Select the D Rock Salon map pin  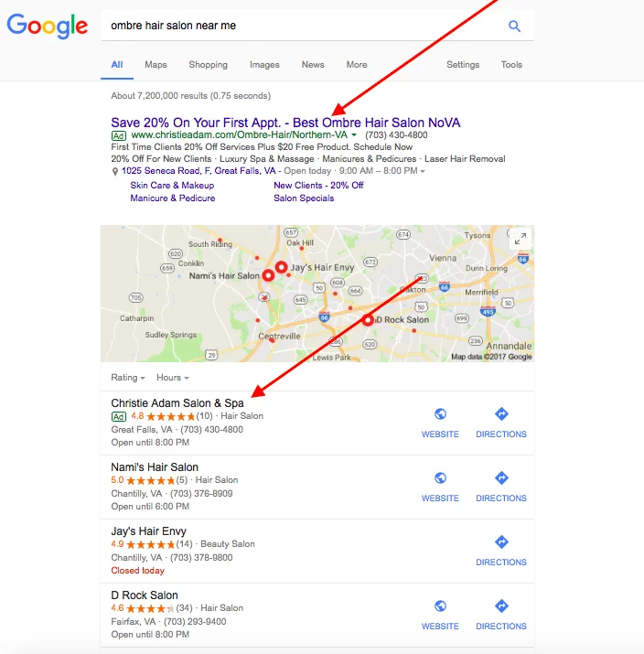(x=368, y=320)
